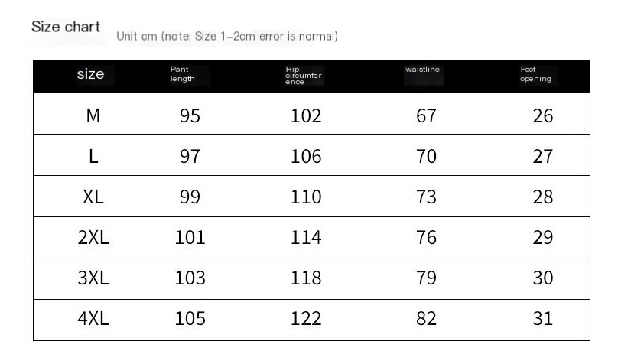The image size is (618, 364).
Task: Click the 'Size chart' heading
Action: 66,27
